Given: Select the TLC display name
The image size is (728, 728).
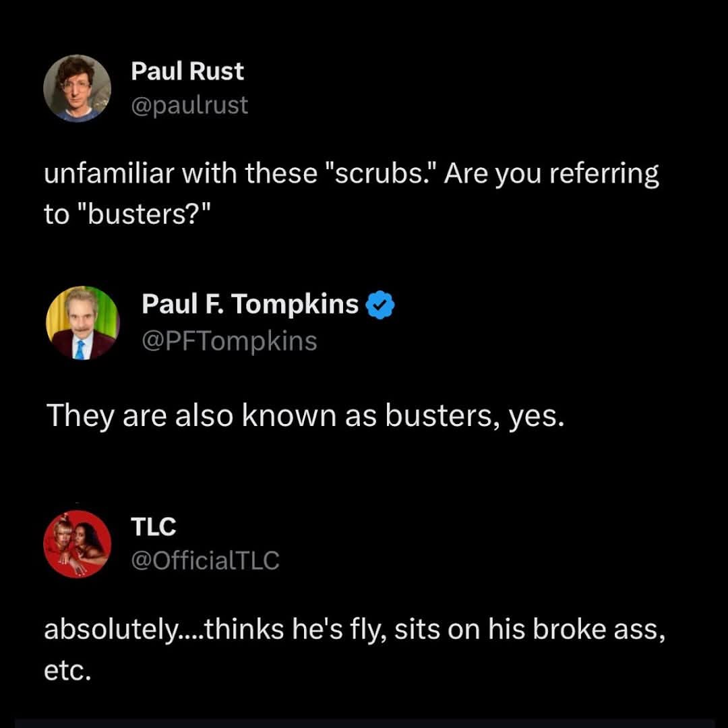Looking at the screenshot, I should (153, 527).
